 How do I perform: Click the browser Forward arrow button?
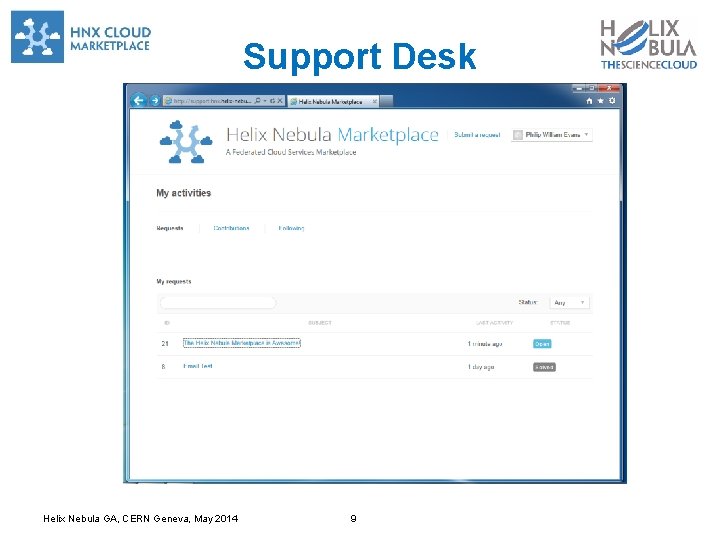point(155,100)
